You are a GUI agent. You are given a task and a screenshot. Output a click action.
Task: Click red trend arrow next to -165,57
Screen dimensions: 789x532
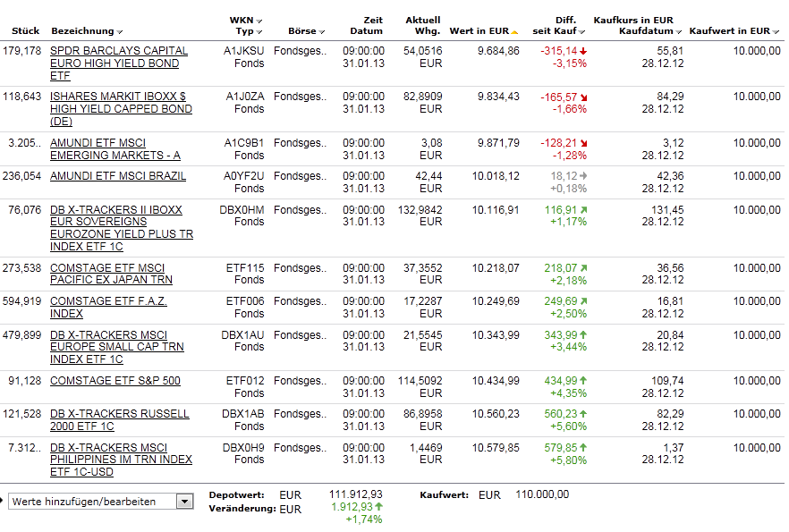coord(583,97)
